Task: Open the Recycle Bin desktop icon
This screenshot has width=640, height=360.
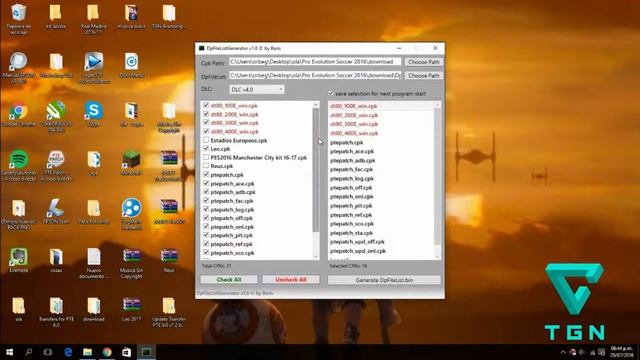Action: [18, 18]
